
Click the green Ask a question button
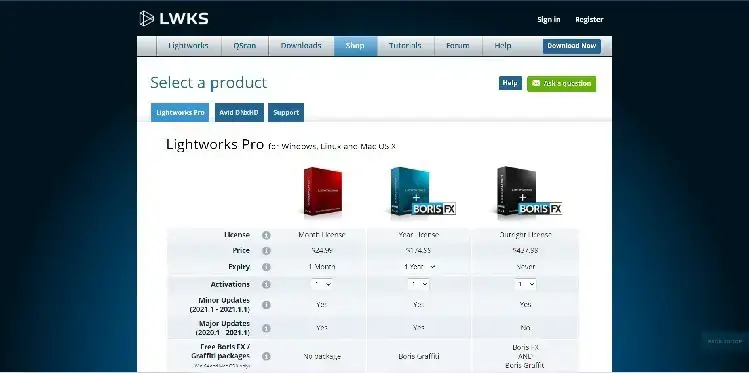[x=561, y=84]
